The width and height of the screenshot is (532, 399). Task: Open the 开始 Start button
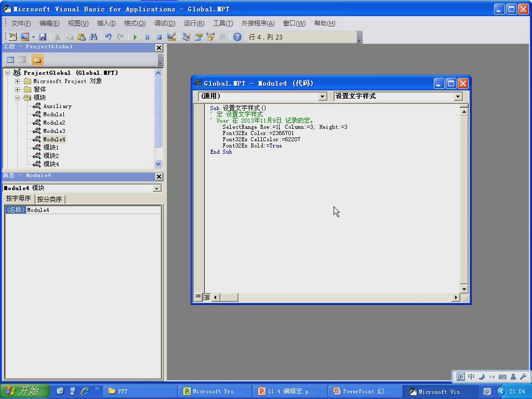pos(24,391)
